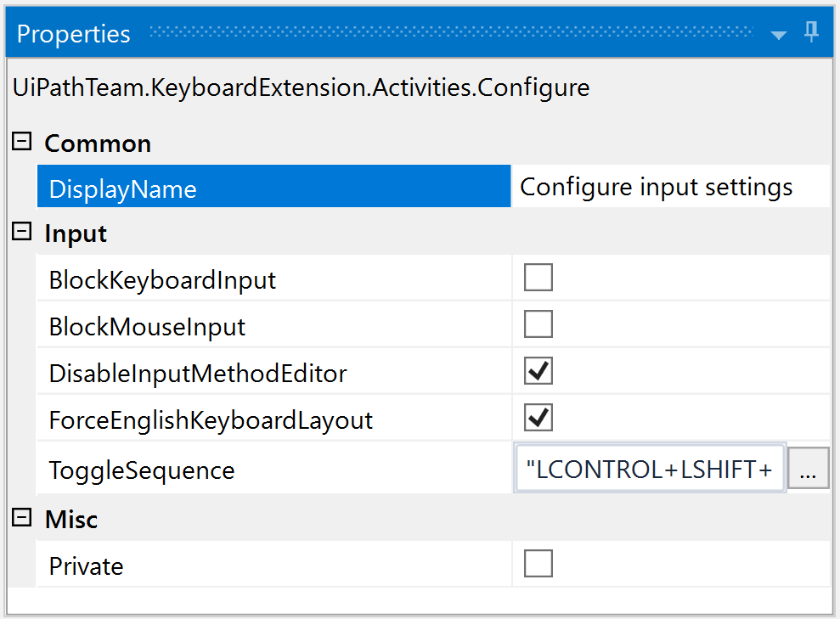The image size is (840, 619).
Task: Edit the DisplayName value Configure input settings
Action: [x=670, y=186]
